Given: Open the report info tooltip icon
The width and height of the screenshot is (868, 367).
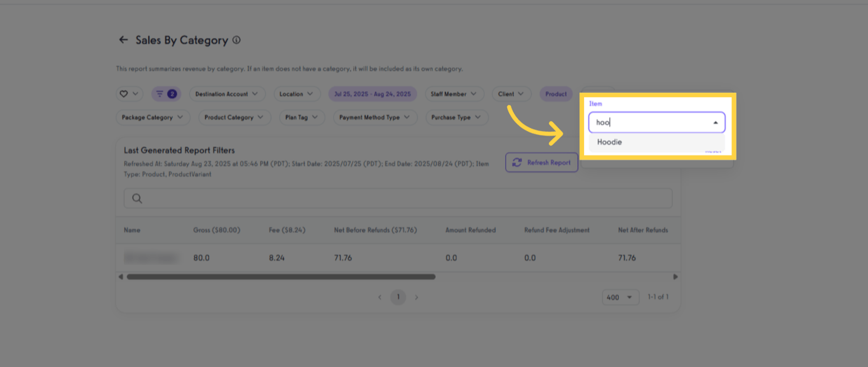Looking at the screenshot, I should click(x=237, y=39).
